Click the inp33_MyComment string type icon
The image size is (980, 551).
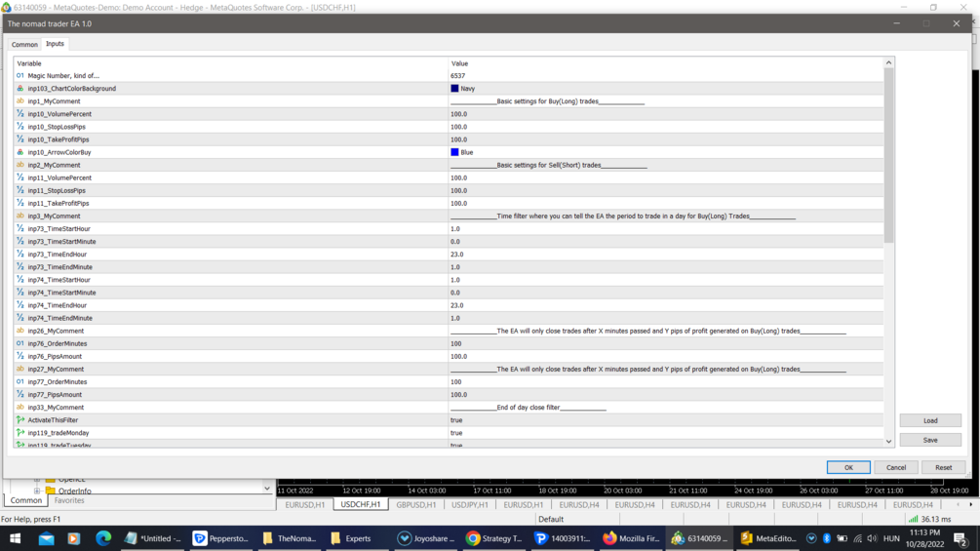20,408
